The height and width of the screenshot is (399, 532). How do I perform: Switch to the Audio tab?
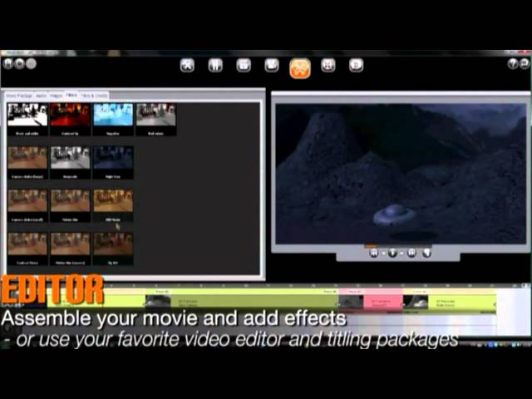pyautogui.click(x=41, y=96)
